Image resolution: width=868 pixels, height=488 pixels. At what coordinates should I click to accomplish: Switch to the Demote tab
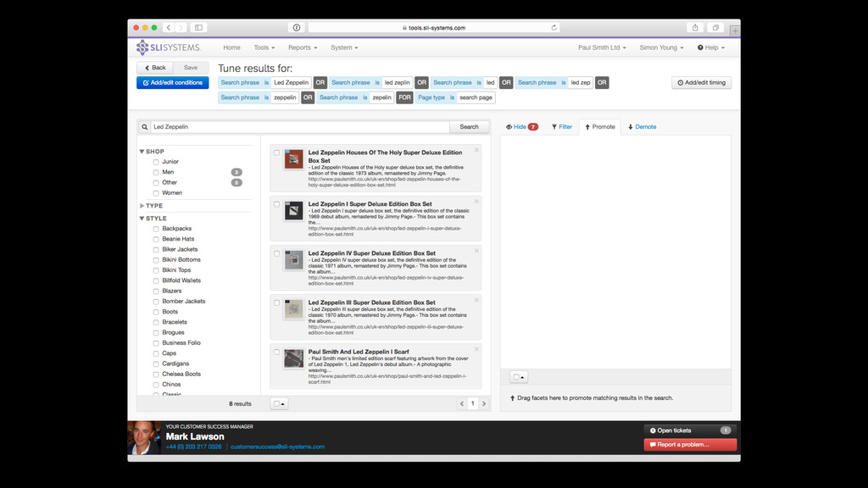[643, 127]
